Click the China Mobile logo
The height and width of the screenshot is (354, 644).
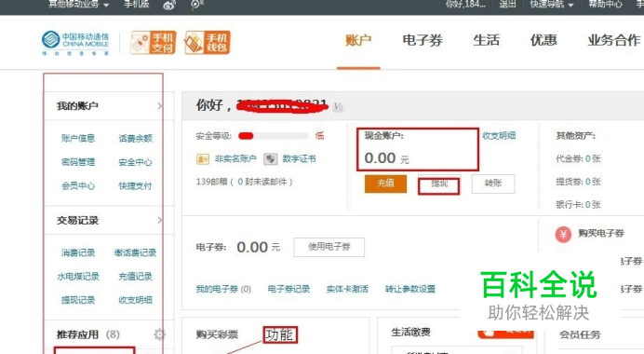pyautogui.click(x=75, y=43)
